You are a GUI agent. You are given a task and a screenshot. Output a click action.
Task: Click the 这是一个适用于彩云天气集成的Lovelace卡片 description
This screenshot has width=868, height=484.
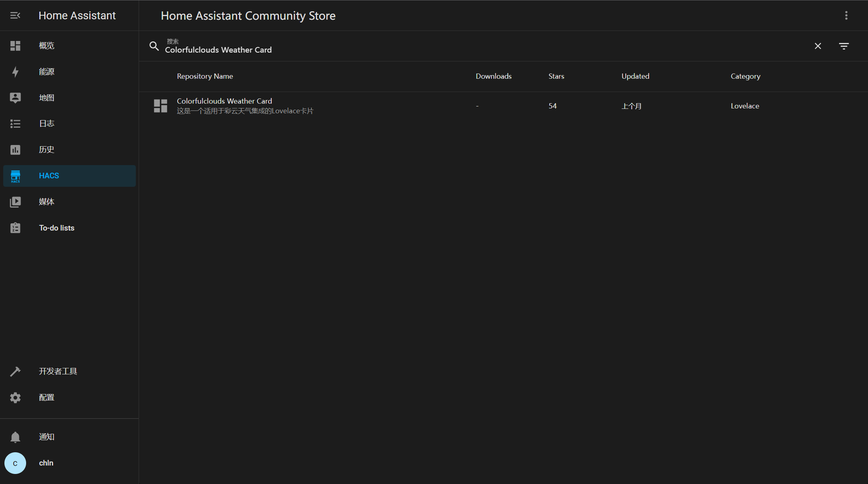245,111
